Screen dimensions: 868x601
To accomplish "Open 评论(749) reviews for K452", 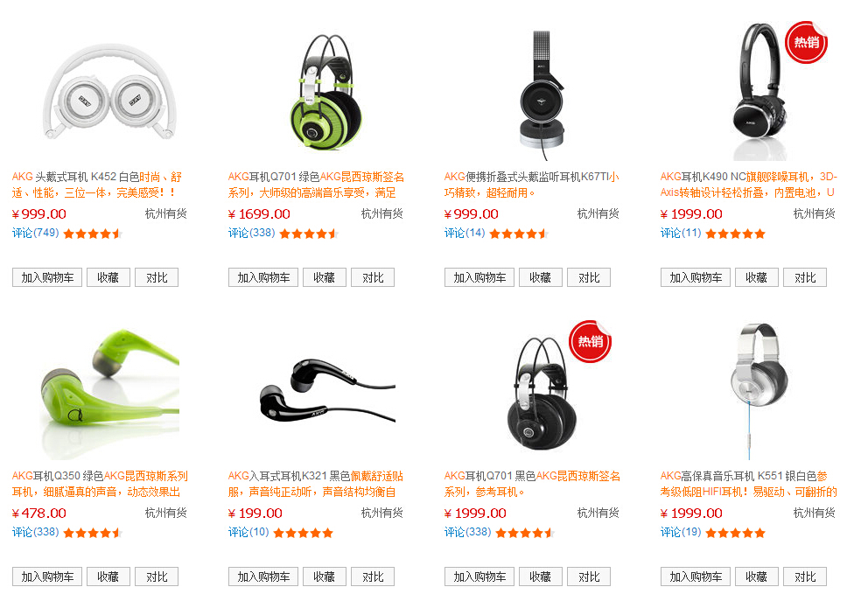I will pos(35,233).
